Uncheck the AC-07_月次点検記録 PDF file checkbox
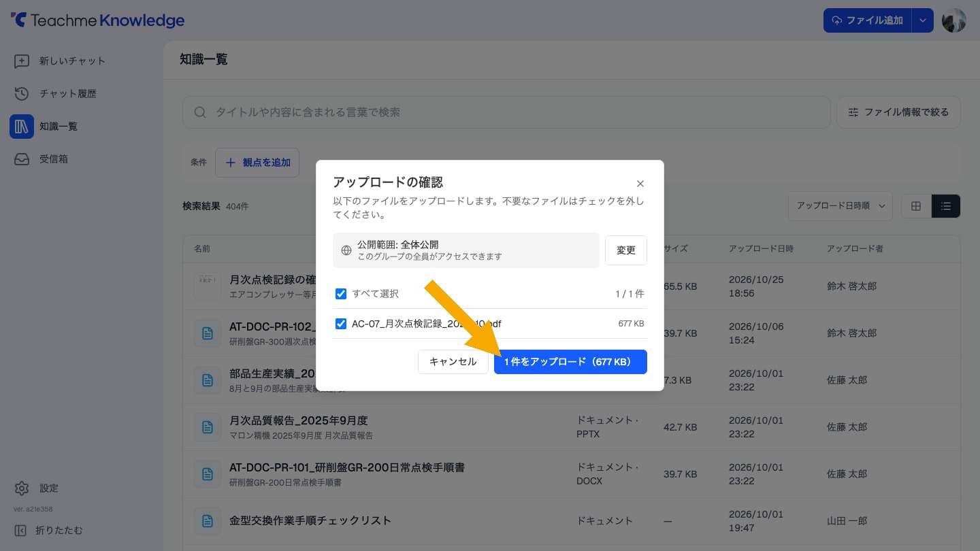This screenshot has width=980, height=551. click(x=341, y=324)
